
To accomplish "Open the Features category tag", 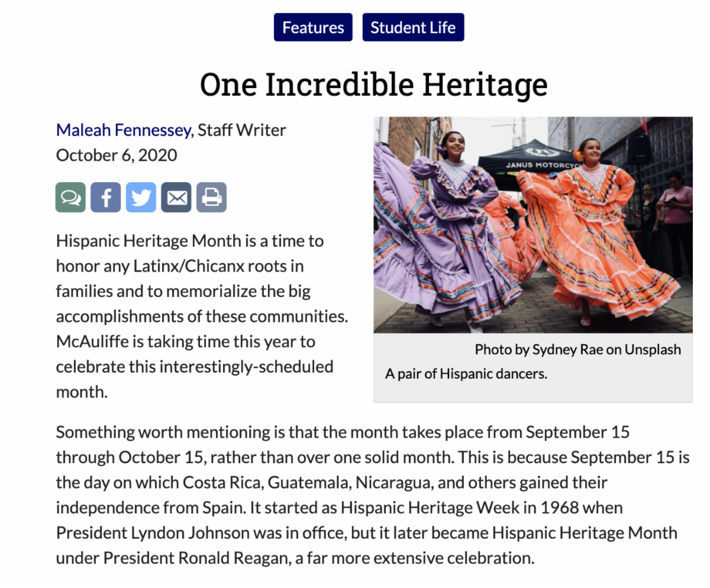I will [x=313, y=28].
